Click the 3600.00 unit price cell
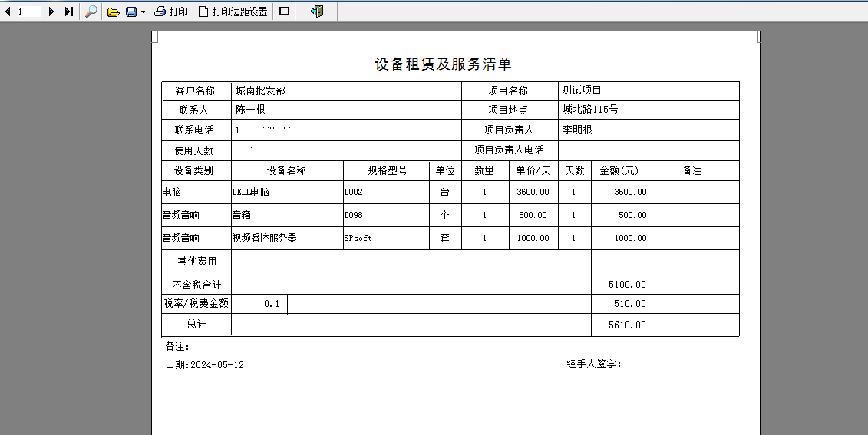The height and width of the screenshot is (435, 868). click(533, 192)
